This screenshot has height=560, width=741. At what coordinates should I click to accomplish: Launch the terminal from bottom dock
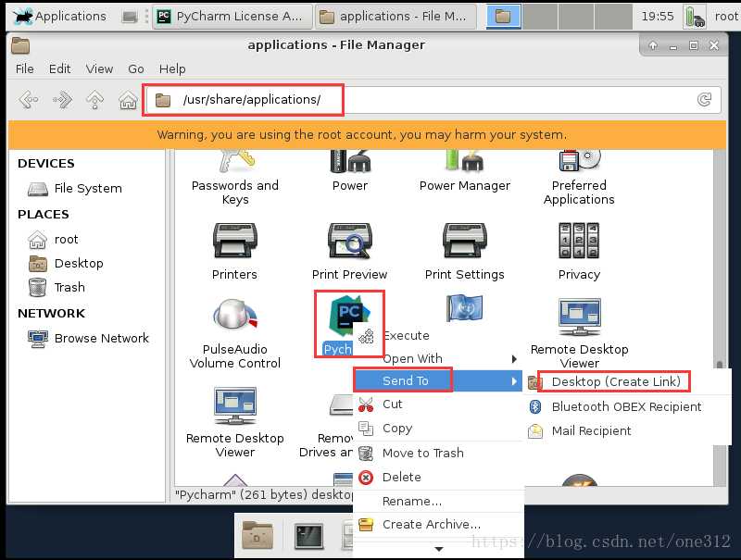pos(308,536)
